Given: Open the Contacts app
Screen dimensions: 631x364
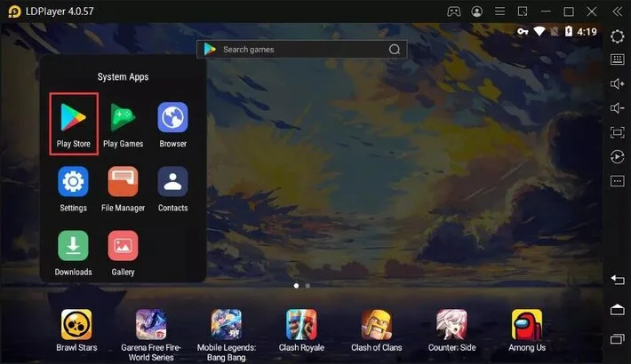Looking at the screenshot, I should point(172,181).
